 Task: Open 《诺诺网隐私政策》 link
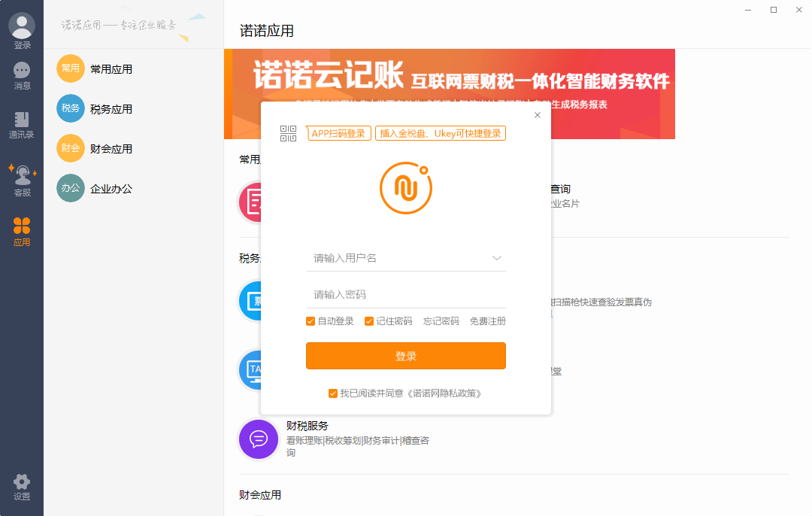(444, 393)
